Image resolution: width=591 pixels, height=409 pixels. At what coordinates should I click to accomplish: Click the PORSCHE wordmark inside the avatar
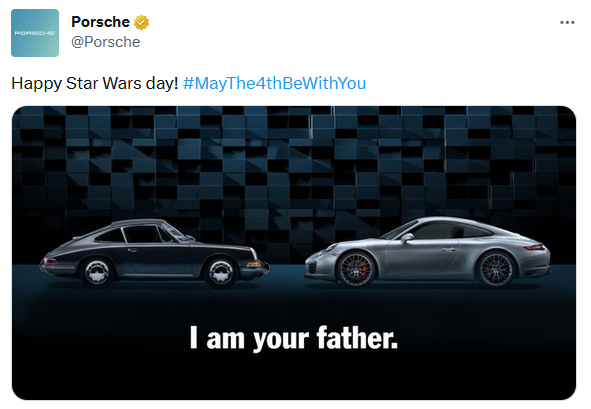coord(35,33)
